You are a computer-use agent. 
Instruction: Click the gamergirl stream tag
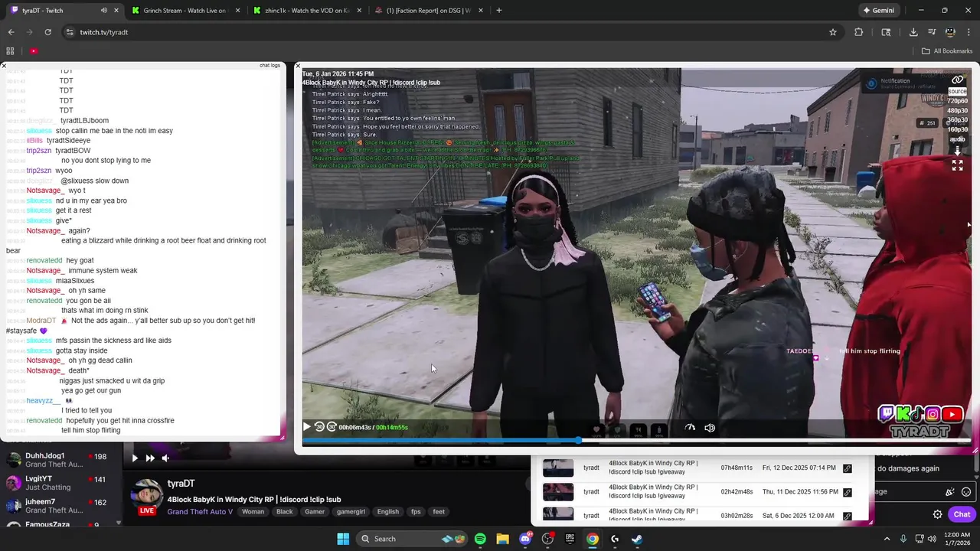351,511
